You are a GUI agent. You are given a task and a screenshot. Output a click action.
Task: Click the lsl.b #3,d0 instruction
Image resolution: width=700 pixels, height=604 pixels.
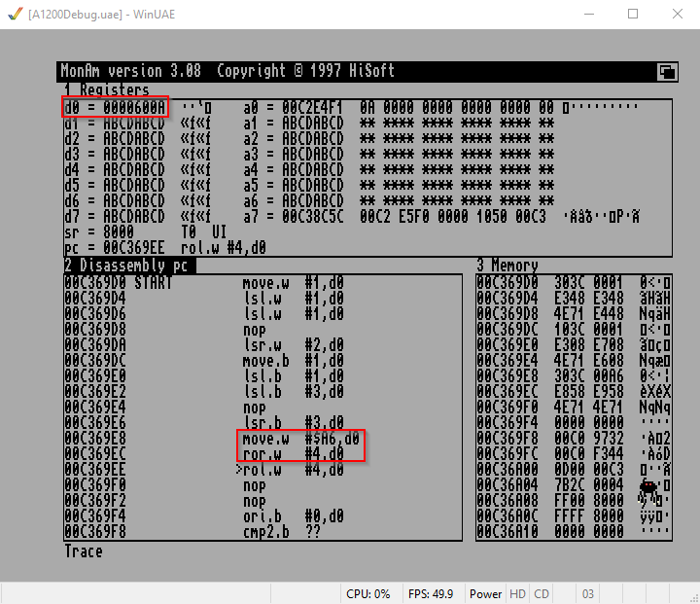pyautogui.click(x=293, y=392)
